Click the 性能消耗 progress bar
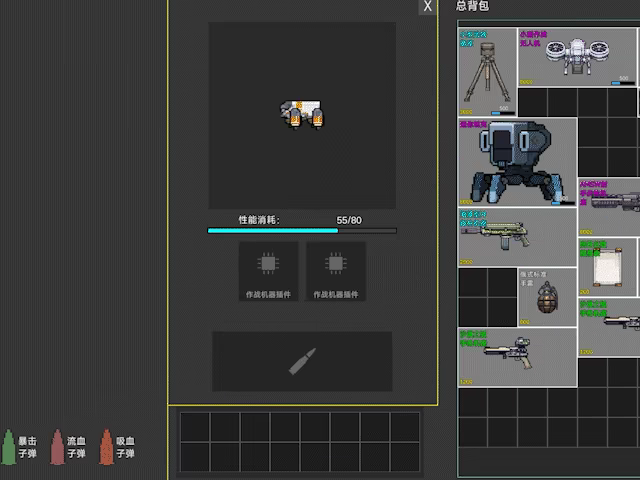Image resolution: width=640 pixels, height=480 pixels. pyautogui.click(x=302, y=231)
